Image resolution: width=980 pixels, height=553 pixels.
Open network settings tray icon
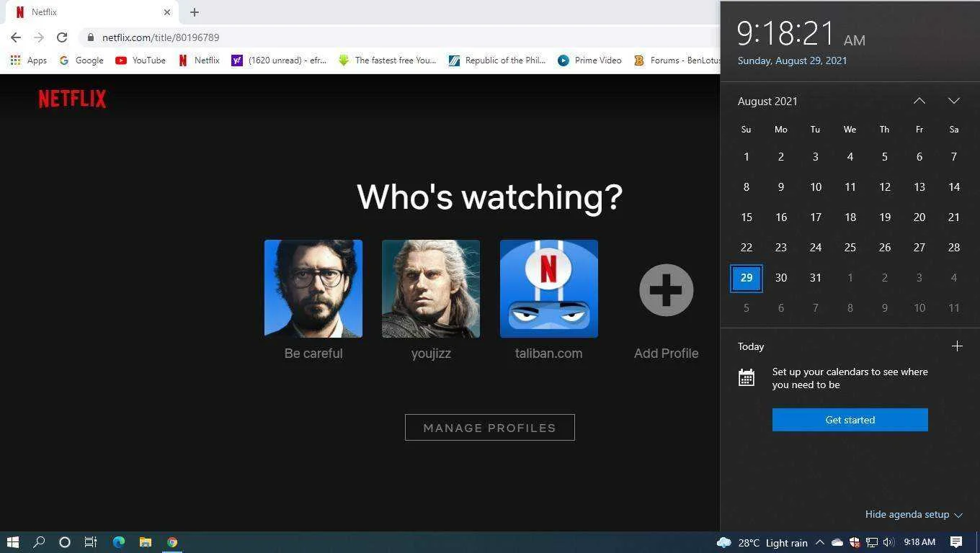coord(872,542)
